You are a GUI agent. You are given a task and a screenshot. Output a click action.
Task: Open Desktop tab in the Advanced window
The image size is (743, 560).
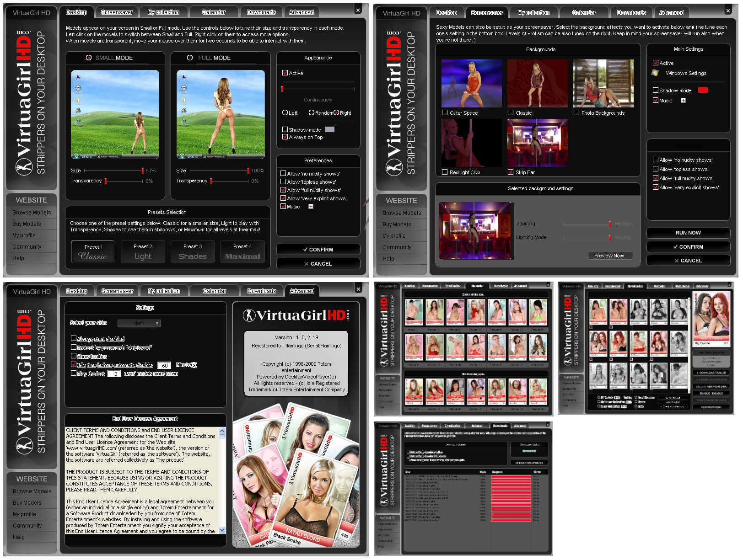pyautogui.click(x=76, y=291)
